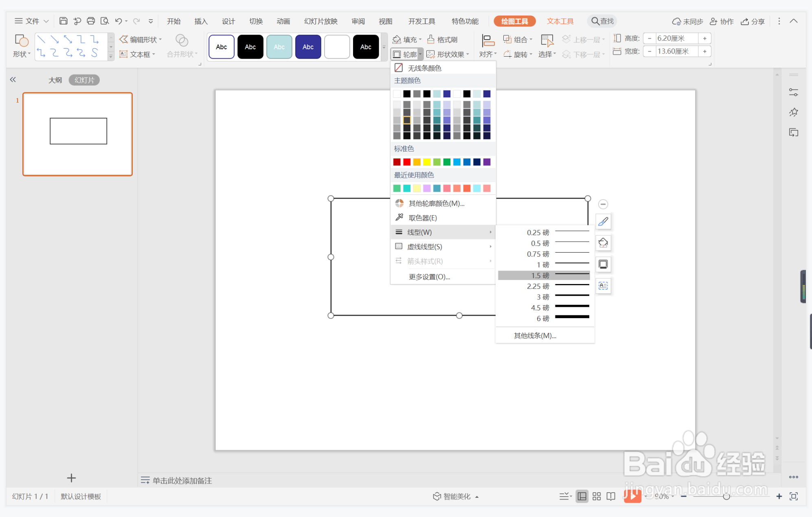The width and height of the screenshot is (812, 517).
Task: Click the slide 1 thumbnail
Action: (x=77, y=134)
